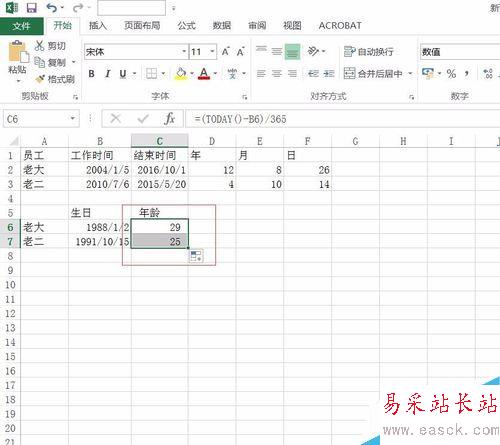Click the select-all corner triangle
The width and height of the screenshot is (500, 445).
13,141
